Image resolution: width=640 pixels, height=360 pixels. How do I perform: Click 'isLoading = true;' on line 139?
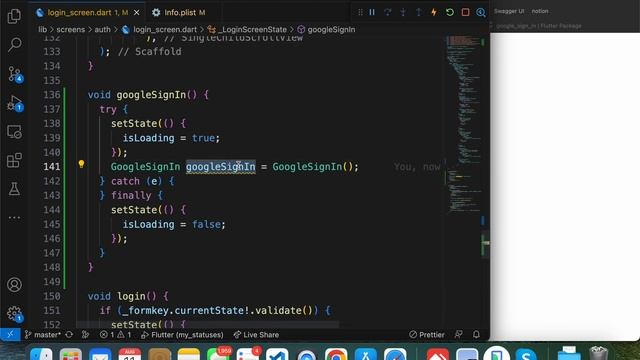pos(171,138)
